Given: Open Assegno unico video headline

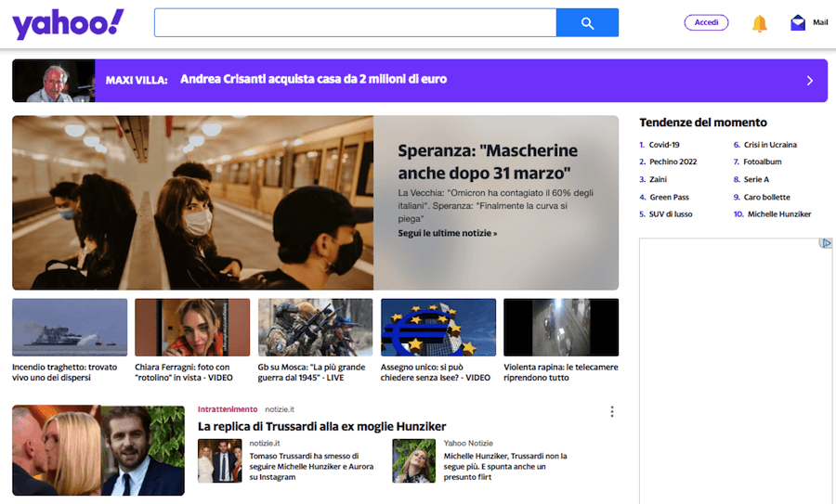Looking at the screenshot, I should (436, 372).
